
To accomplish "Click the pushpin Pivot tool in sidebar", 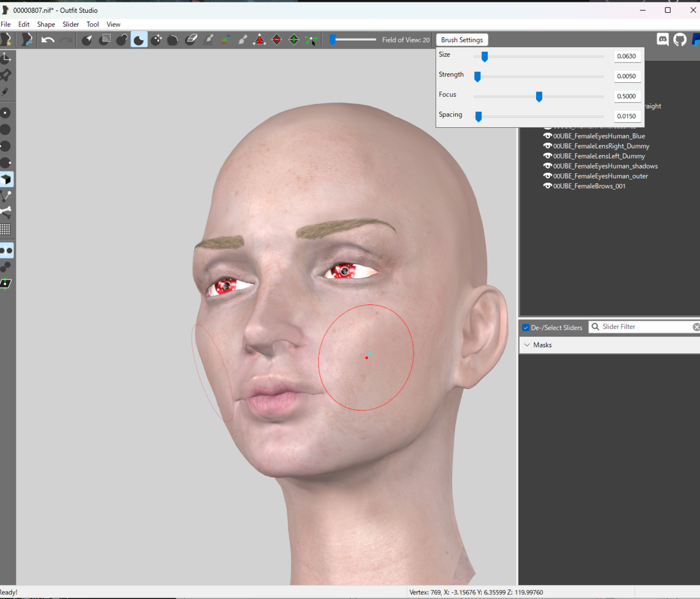I will click(6, 75).
